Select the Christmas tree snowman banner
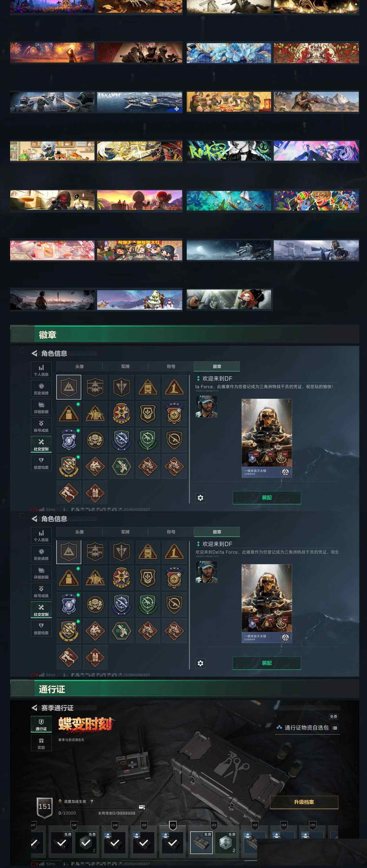Screen dimensions: 367x868 140,300
